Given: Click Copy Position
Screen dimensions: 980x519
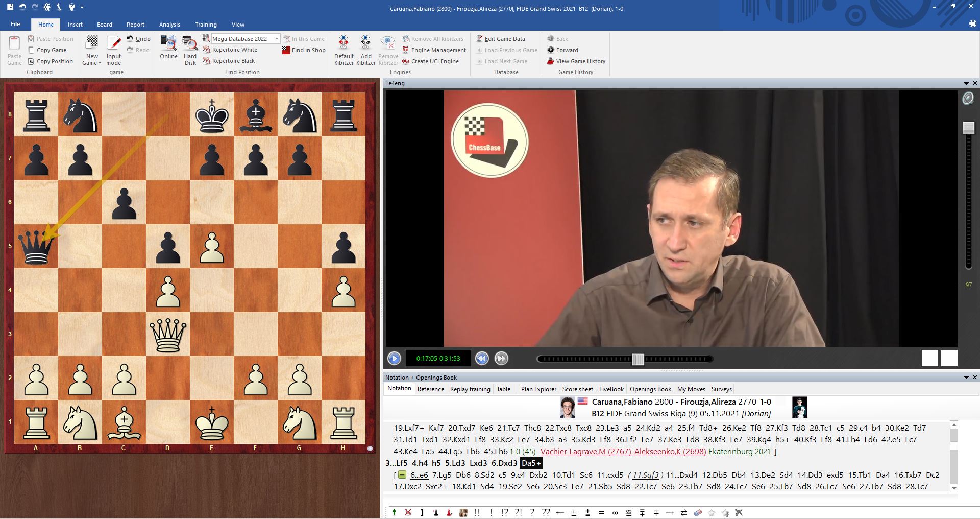Looking at the screenshot, I should click(50, 61).
